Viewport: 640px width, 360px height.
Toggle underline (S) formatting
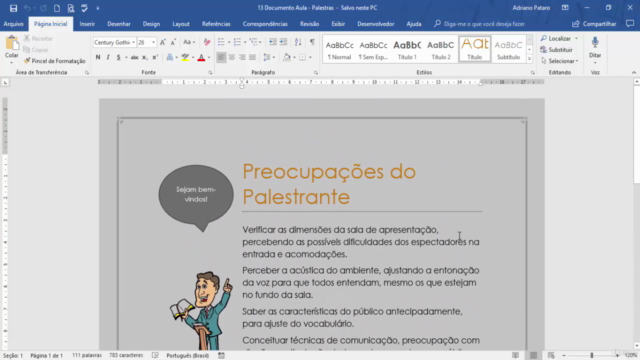coord(118,58)
